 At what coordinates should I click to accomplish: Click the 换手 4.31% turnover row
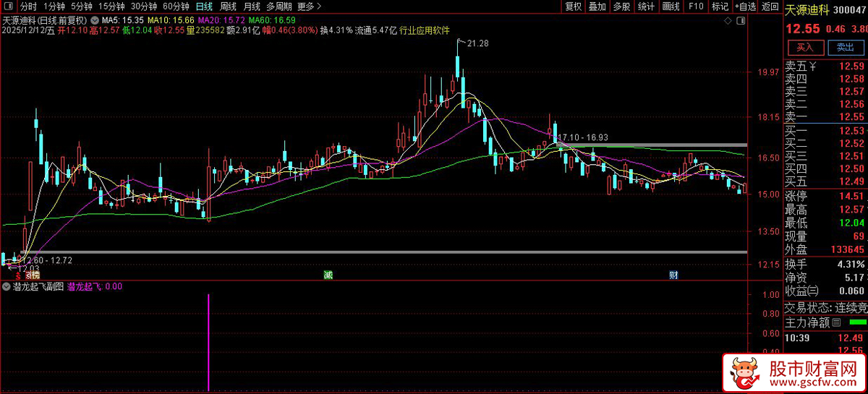click(x=826, y=264)
